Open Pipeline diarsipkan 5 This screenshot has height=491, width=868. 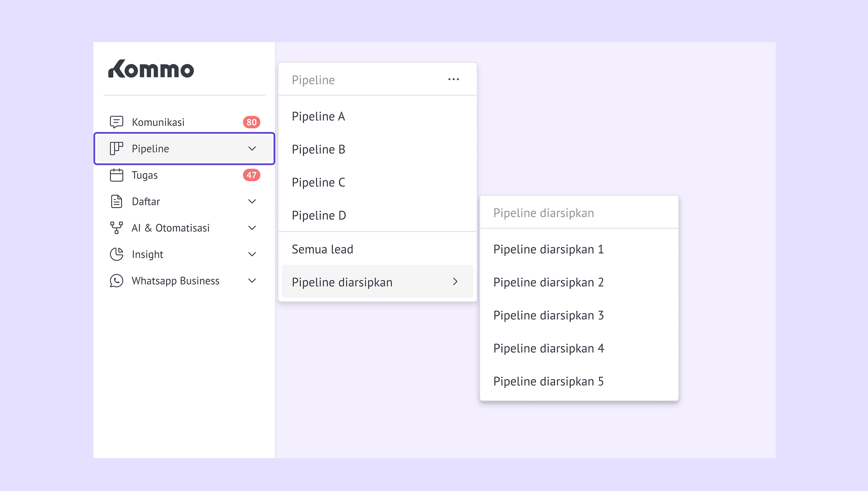(548, 381)
